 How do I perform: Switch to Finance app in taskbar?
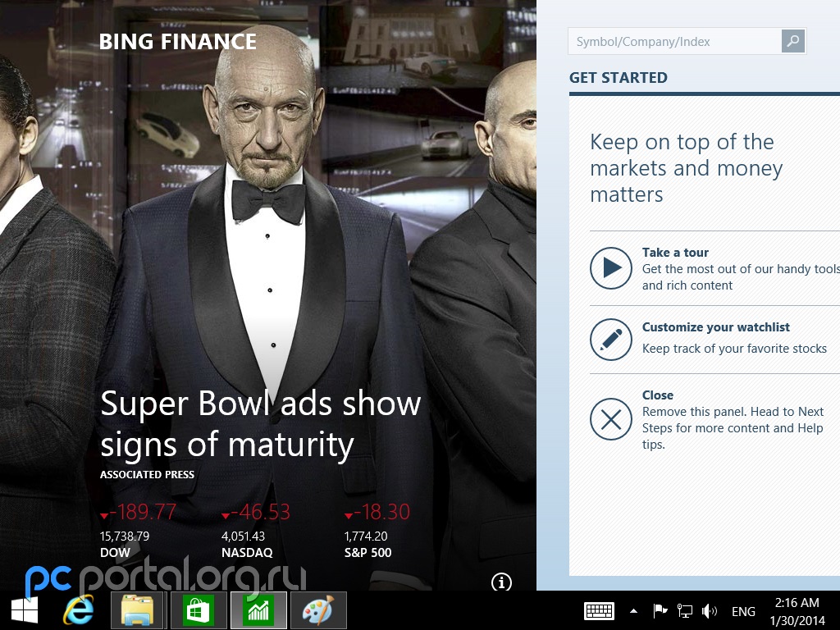(258, 610)
